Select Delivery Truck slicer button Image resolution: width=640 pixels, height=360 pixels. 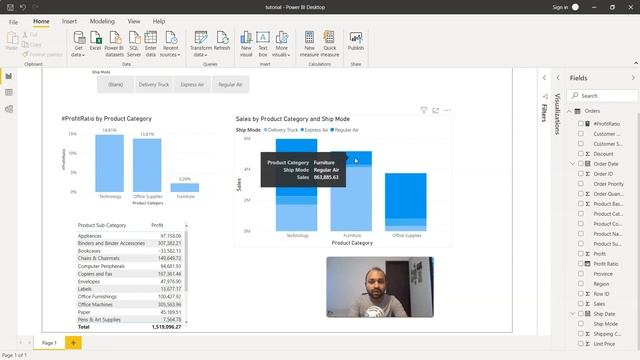(x=153, y=84)
